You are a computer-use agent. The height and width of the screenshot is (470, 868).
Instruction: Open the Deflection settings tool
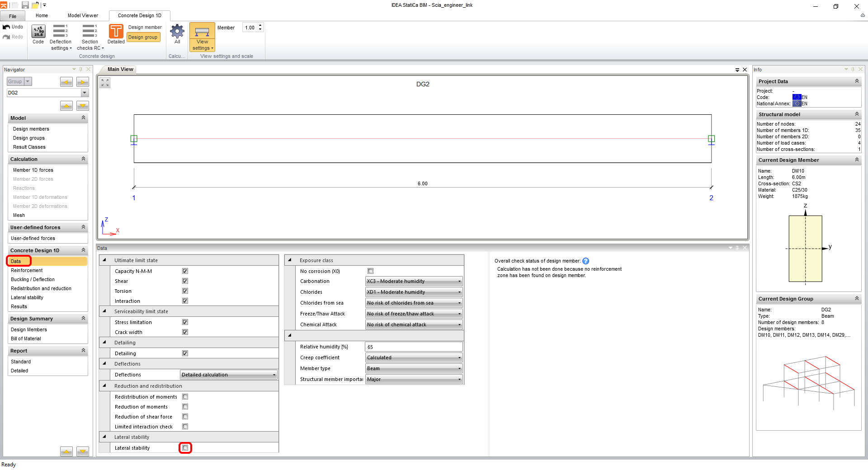[60, 36]
